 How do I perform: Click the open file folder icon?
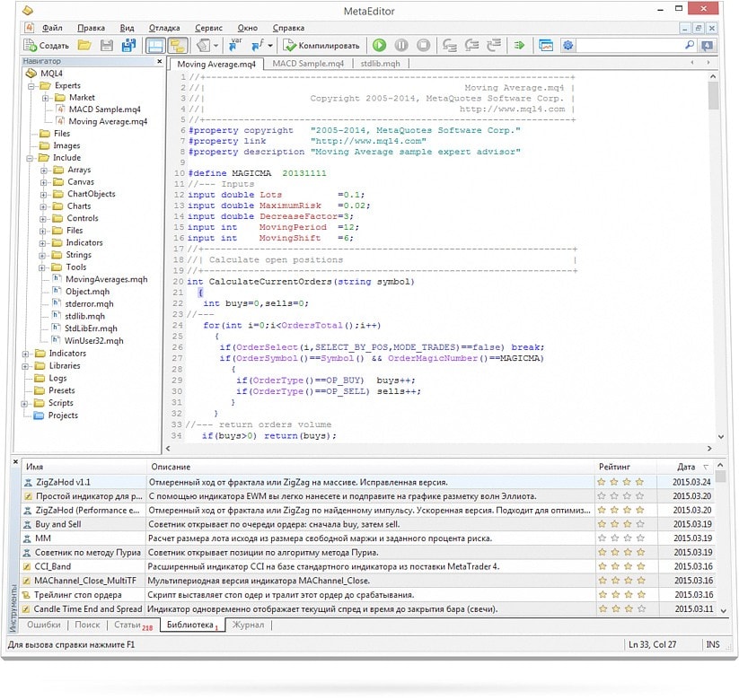84,46
